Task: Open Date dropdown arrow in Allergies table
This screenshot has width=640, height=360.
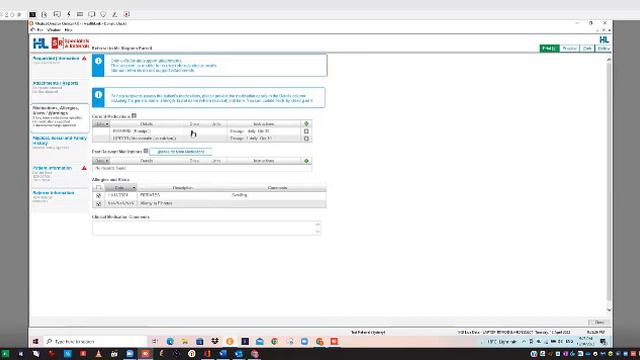Action: [x=133, y=188]
